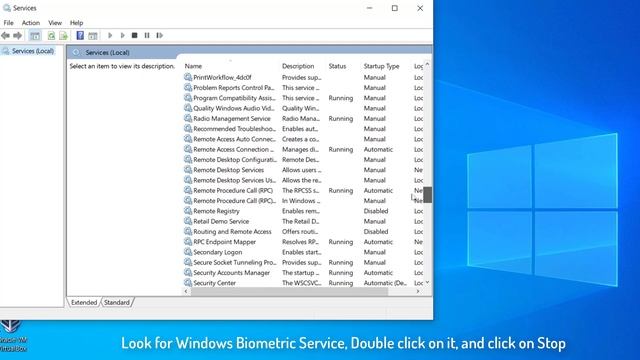Select Secure Socket Tunneling Protocol row

[x=303, y=262]
